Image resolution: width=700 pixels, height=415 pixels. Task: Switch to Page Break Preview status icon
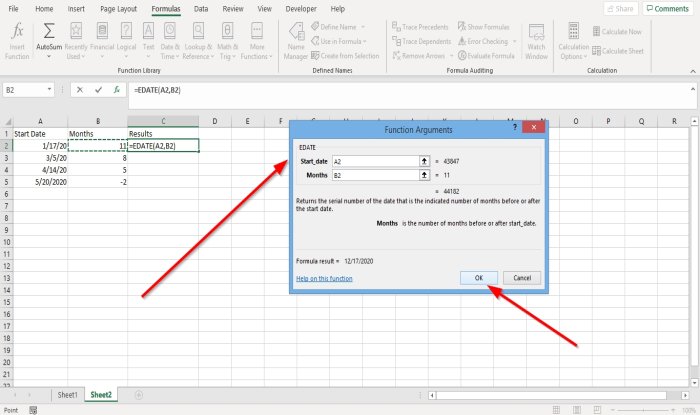[x=597, y=410]
